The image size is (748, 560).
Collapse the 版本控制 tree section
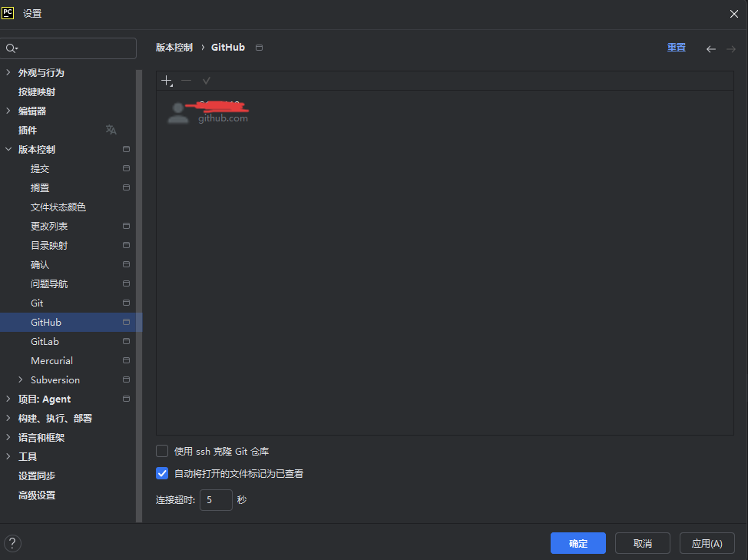(x=10, y=149)
